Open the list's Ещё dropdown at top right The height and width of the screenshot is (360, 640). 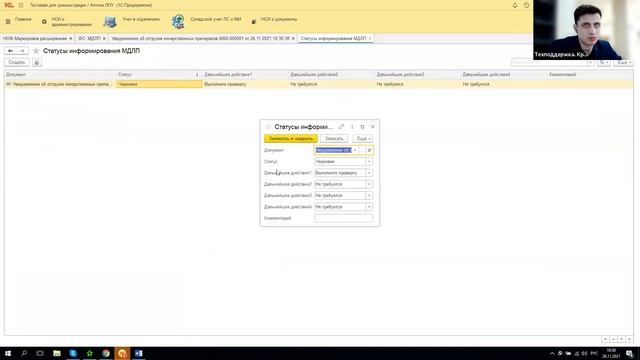pos(623,62)
